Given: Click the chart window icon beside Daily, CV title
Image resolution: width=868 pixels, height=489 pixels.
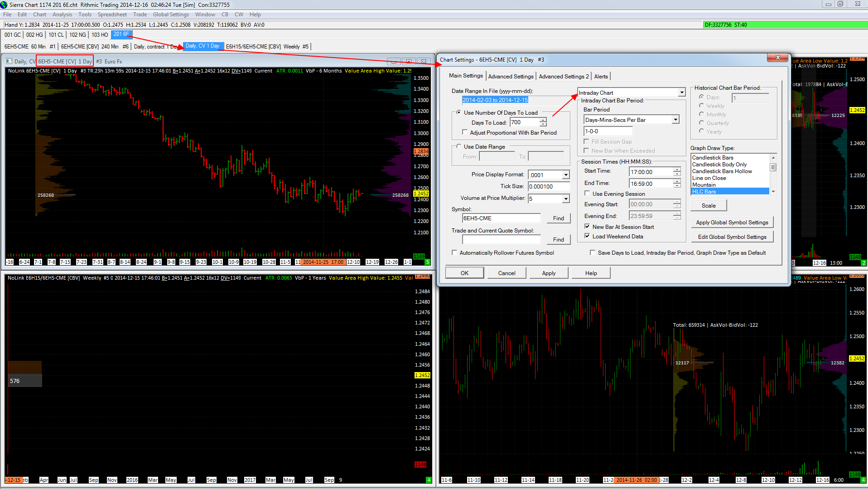Looking at the screenshot, I should pos(9,61).
